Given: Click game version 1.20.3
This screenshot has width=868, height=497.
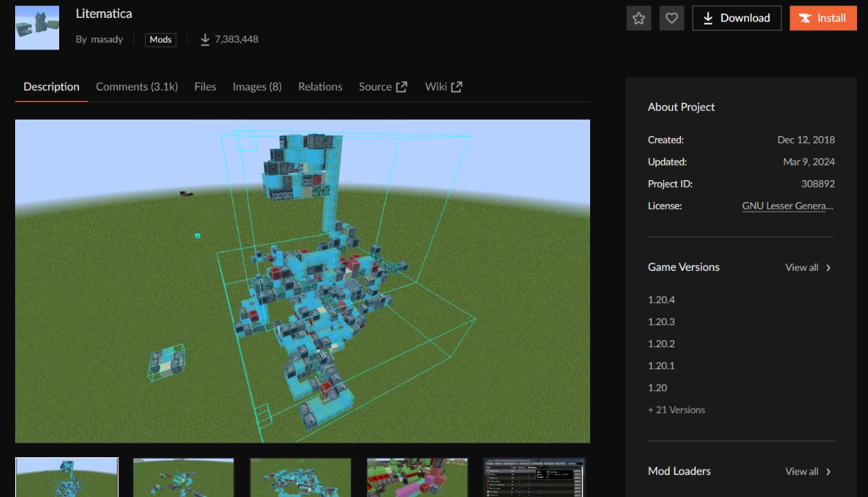Looking at the screenshot, I should click(x=662, y=322).
